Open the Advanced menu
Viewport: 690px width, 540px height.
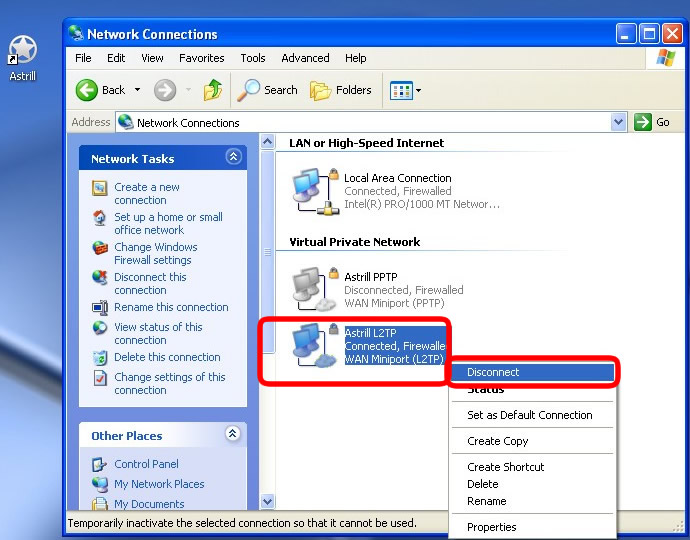(x=305, y=58)
